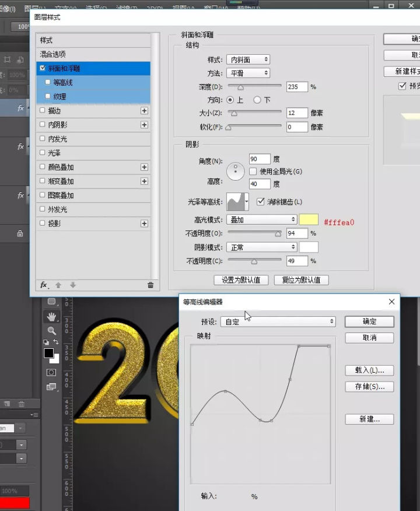
Task: Click the trash icon to delete the effect
Action: pyautogui.click(x=150, y=285)
